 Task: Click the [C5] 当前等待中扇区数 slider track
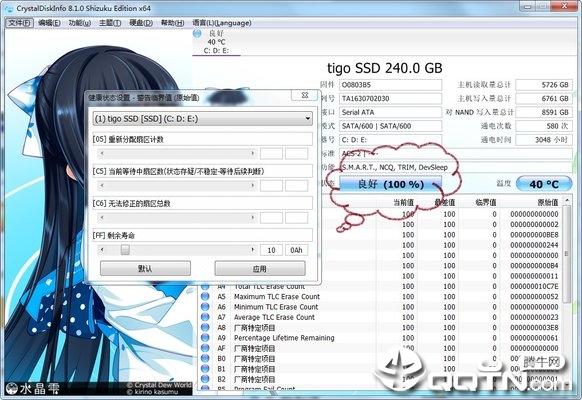(177, 185)
